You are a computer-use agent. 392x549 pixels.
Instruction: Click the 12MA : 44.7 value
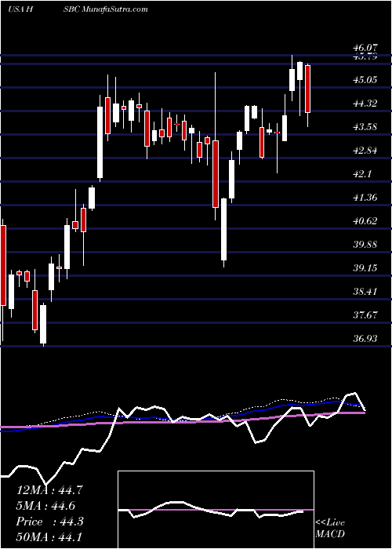[49, 489]
